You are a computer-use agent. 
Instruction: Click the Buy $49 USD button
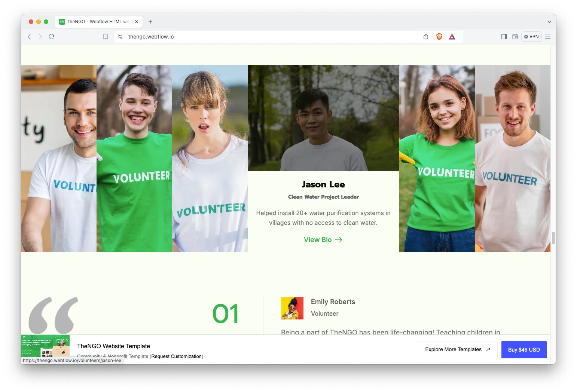click(523, 350)
